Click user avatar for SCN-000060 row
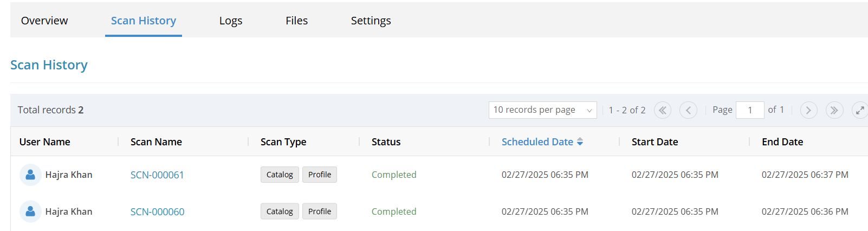The image size is (868, 231). (x=30, y=211)
